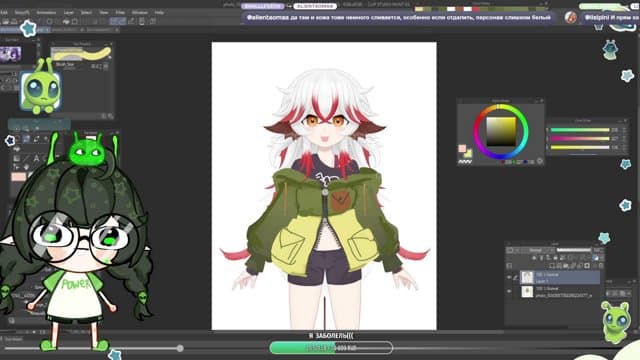Adjust the top green color slider
This screenshot has height=360, width=640.
click(x=580, y=130)
